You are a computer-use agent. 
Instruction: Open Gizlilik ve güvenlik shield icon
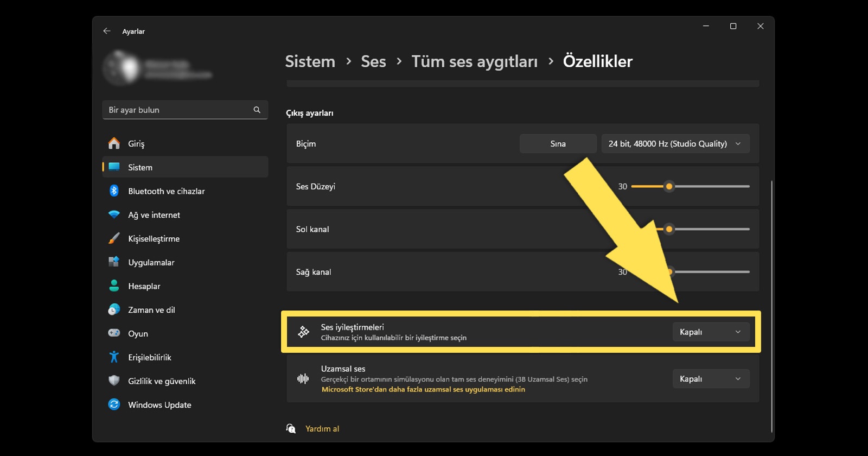(114, 381)
